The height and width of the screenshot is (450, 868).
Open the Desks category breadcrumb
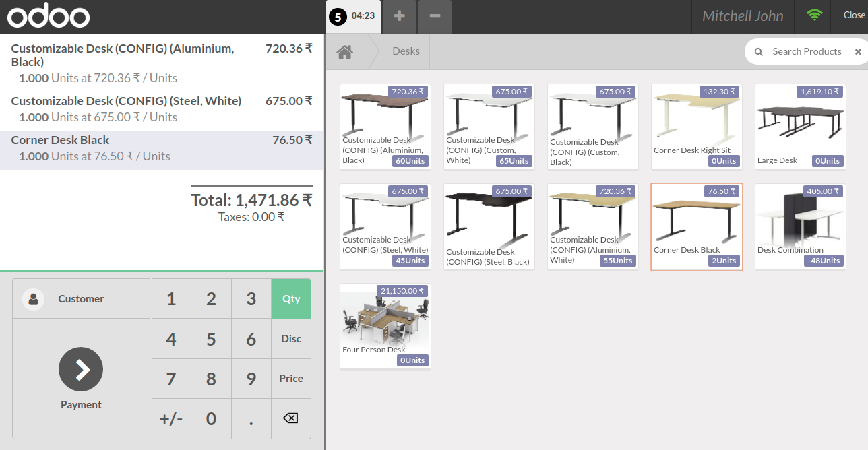pos(406,51)
